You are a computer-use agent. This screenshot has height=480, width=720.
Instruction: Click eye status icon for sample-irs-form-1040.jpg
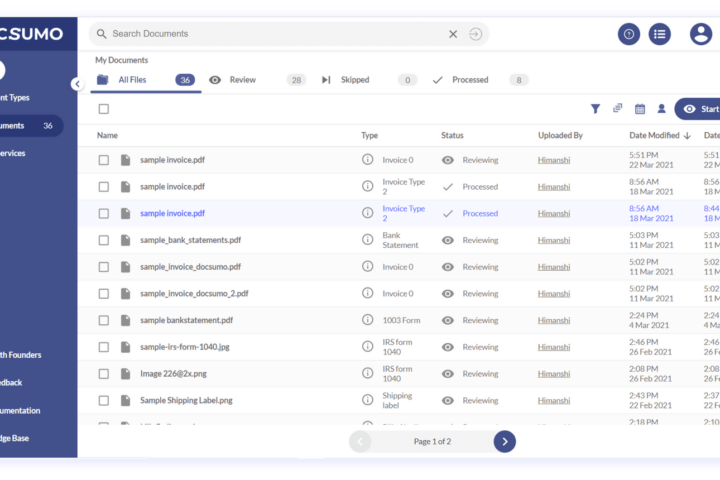448,347
